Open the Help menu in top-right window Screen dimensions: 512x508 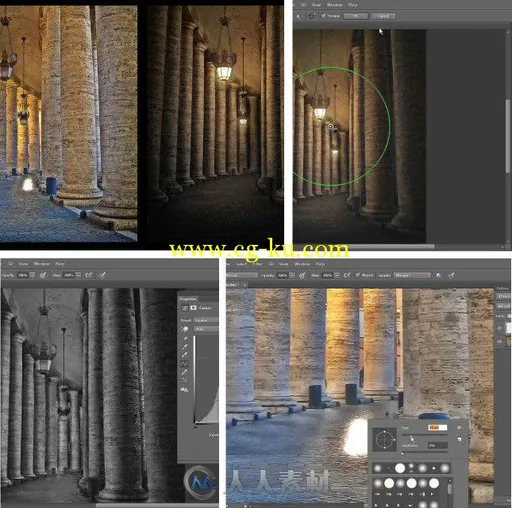coord(353,5)
